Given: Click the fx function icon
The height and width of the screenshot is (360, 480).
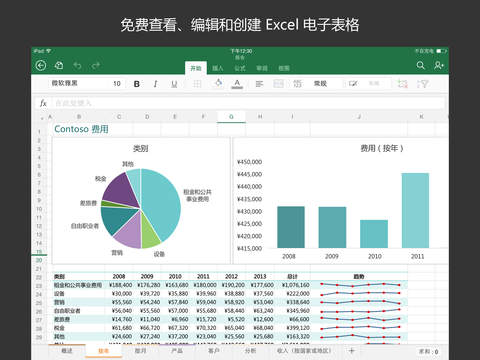Looking at the screenshot, I should (43, 103).
